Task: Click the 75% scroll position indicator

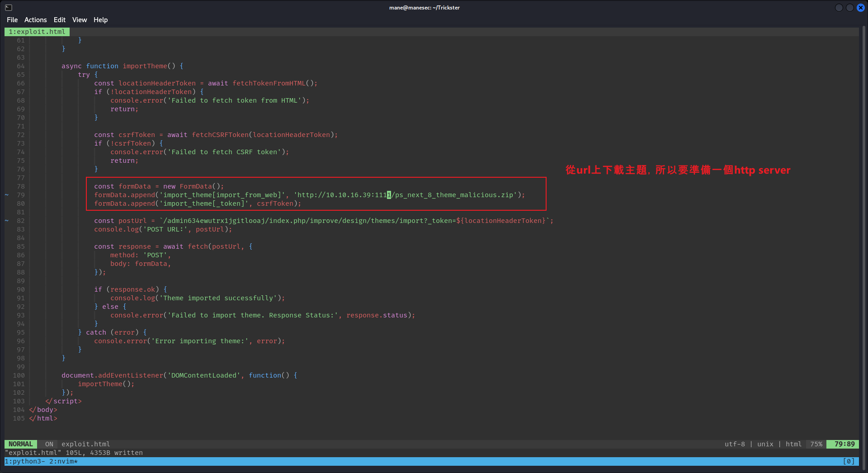Action: [816, 444]
